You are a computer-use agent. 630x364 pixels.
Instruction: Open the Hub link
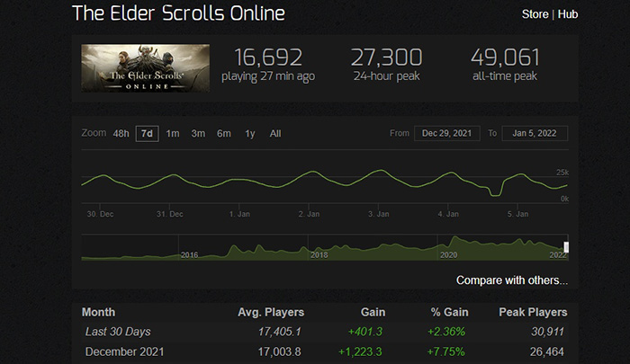click(x=567, y=14)
